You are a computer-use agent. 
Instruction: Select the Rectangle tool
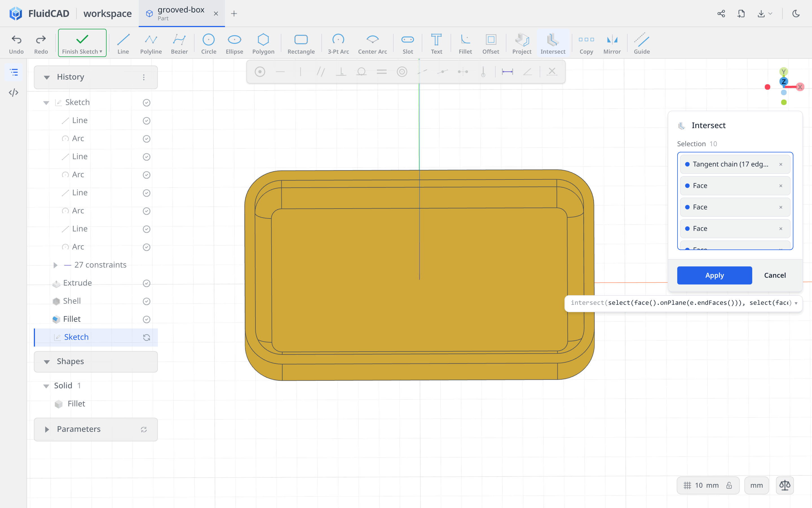[301, 43]
